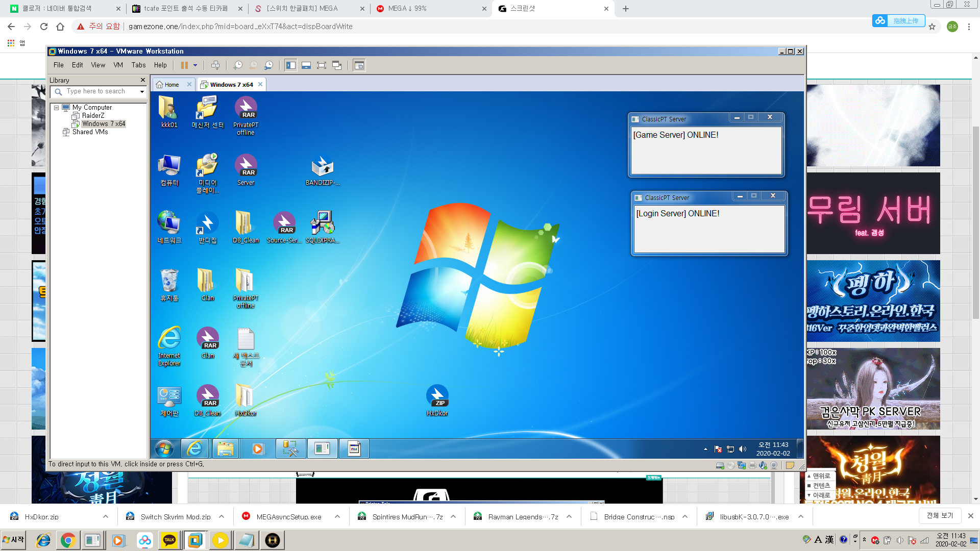Select the DB_Clean folder icon

[246, 228]
